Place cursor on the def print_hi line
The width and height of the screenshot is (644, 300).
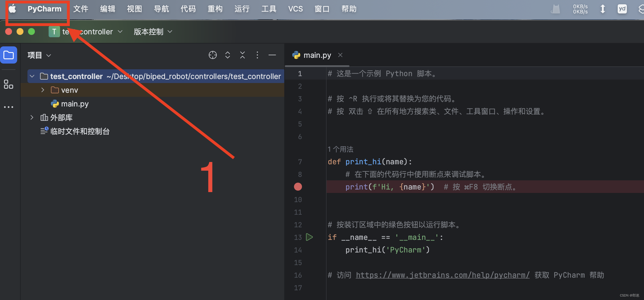click(x=370, y=162)
